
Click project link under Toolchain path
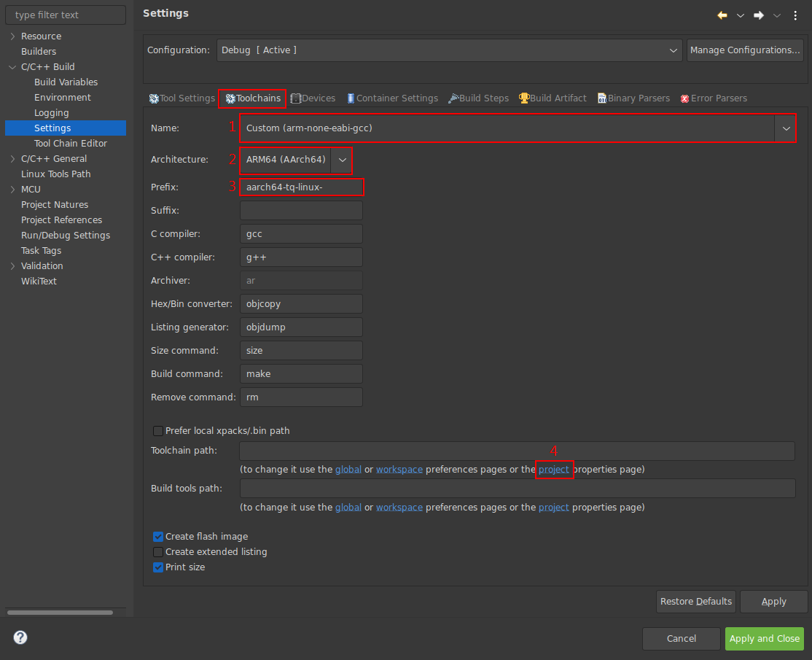[553, 470]
